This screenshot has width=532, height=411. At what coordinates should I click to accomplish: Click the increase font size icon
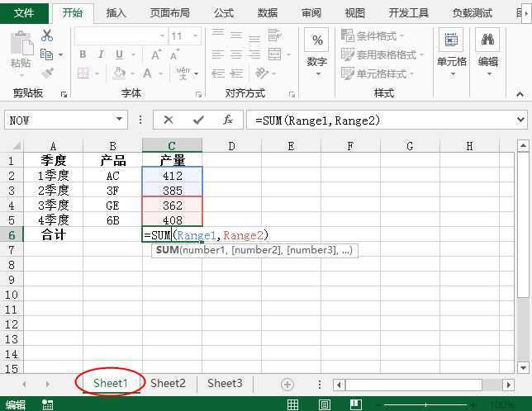156,54
